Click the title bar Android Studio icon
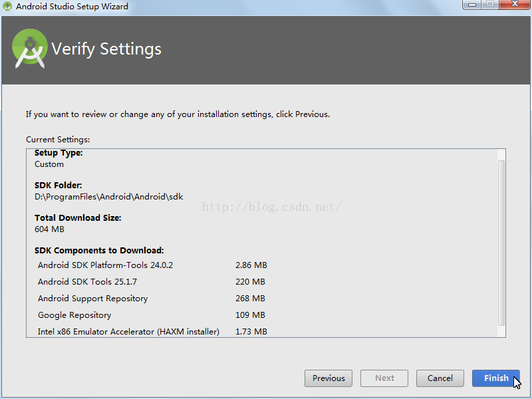 click(7, 6)
